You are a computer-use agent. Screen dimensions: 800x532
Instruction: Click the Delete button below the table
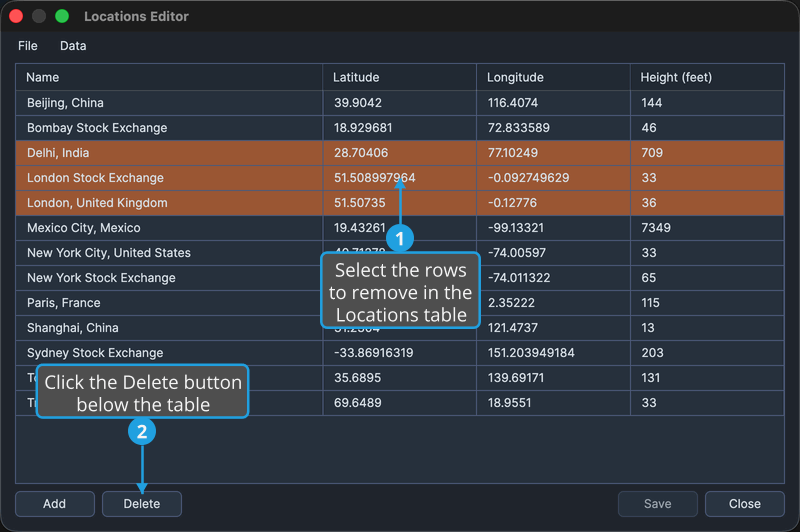point(142,503)
